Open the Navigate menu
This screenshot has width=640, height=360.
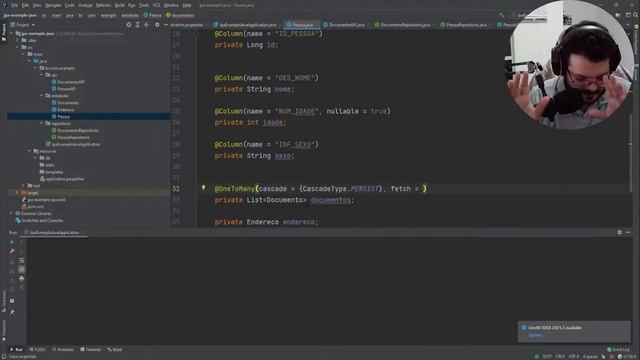pos(53,5)
